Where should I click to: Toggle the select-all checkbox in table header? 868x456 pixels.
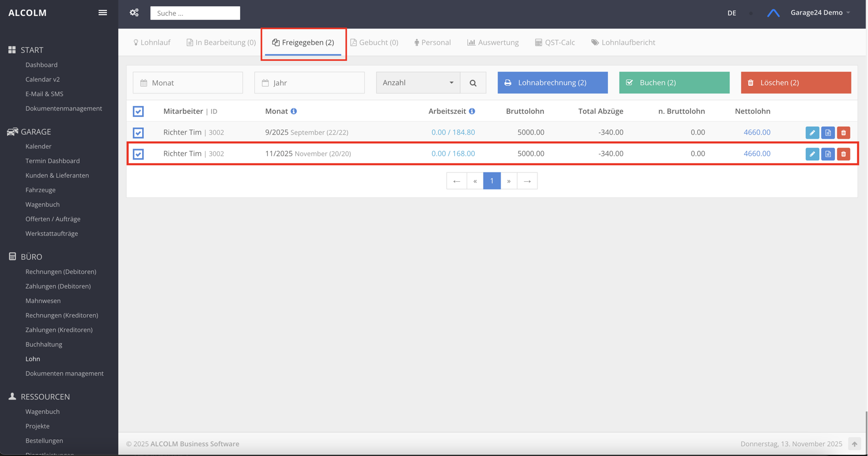coord(139,111)
